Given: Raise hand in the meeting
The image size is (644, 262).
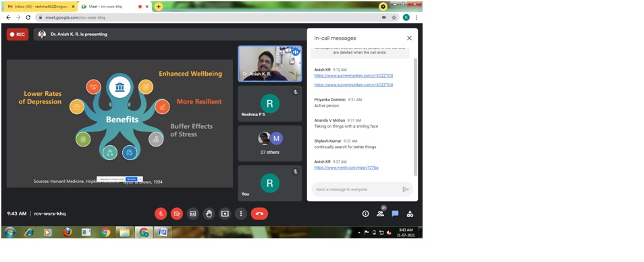Looking at the screenshot, I should [x=209, y=213].
